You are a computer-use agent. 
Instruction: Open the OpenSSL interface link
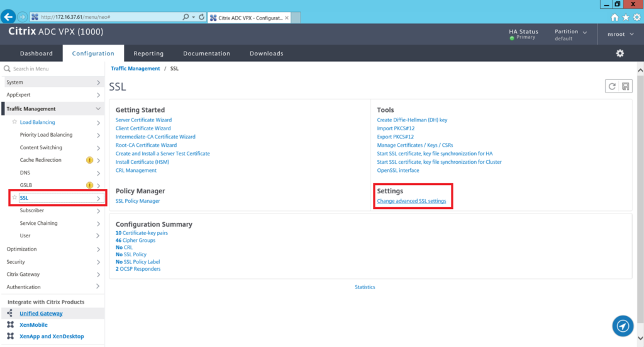coord(398,170)
